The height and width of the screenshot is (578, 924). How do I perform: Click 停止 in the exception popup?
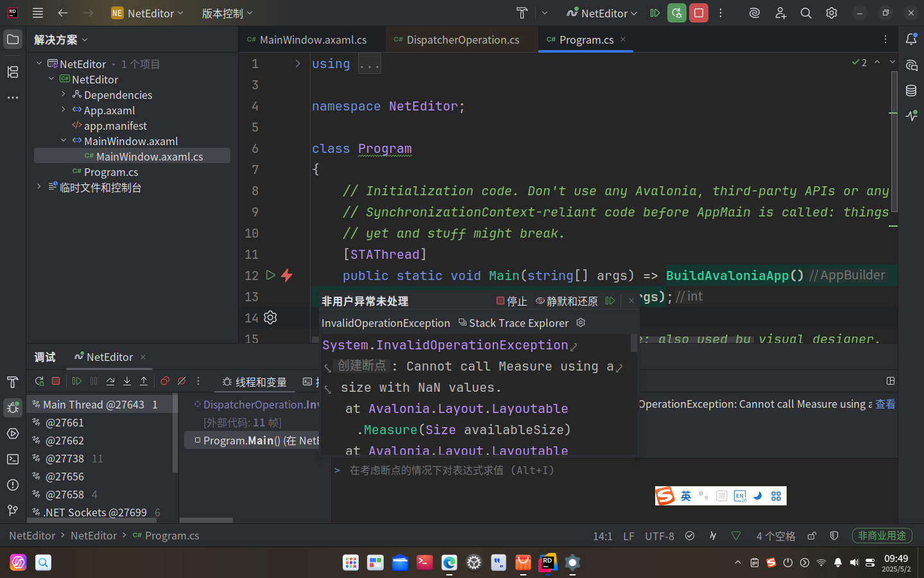point(511,301)
